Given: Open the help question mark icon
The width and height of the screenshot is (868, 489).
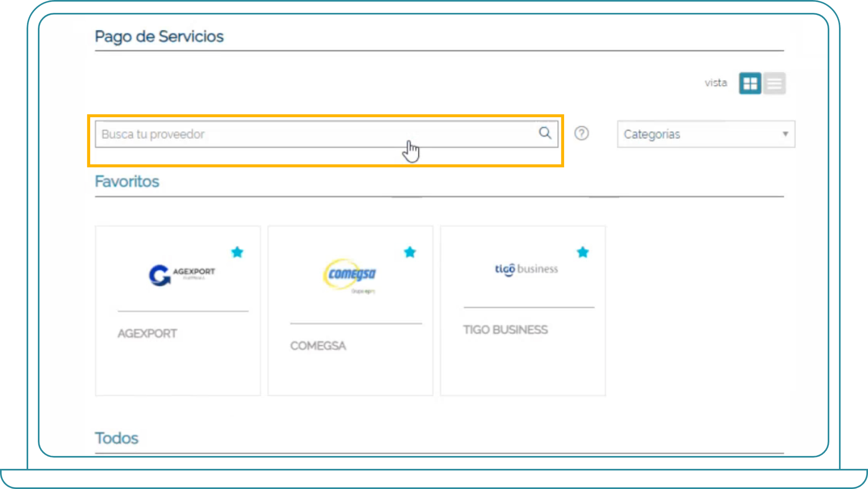Looking at the screenshot, I should point(581,133).
